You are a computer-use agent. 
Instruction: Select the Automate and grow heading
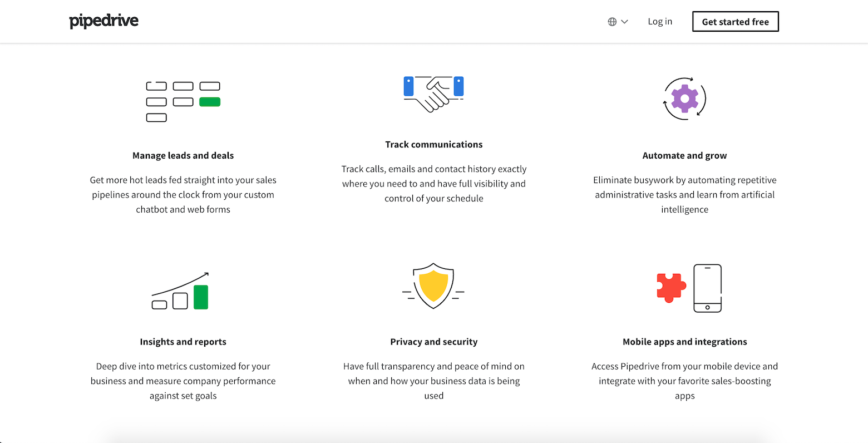684,156
